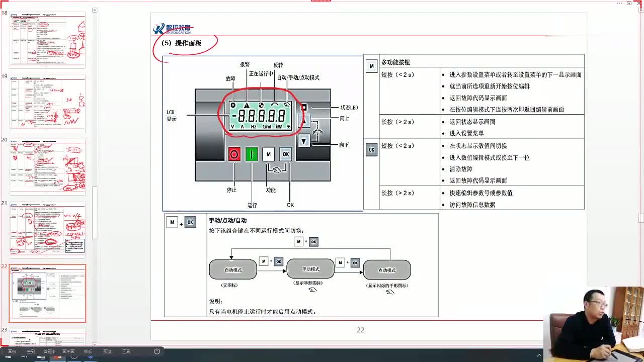The image size is (644, 362).
Task: Click the down arrow key in panel diagram
Action: (304, 141)
